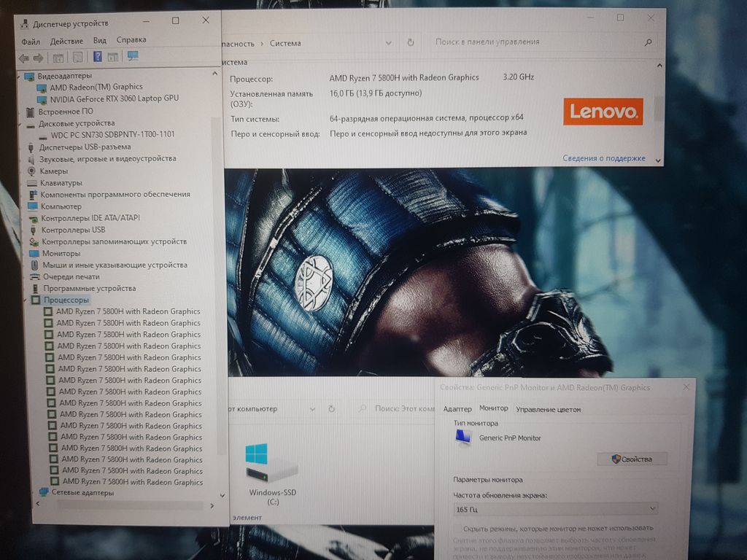Viewport: 747px width, 560px height.
Task: Collapse the Дисковые устройства tree node
Action: [x=20, y=124]
